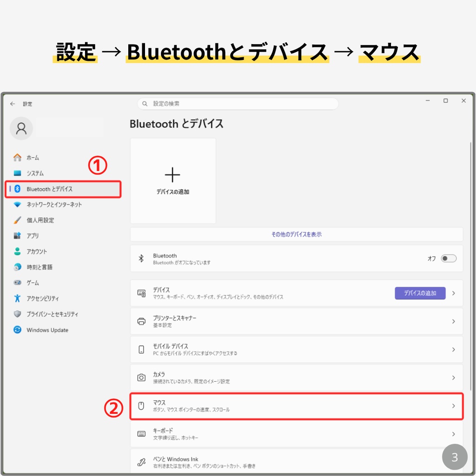Viewport: 476px width, 476px height.
Task: Open the ペンと Windows Ink row
Action: 297,462
